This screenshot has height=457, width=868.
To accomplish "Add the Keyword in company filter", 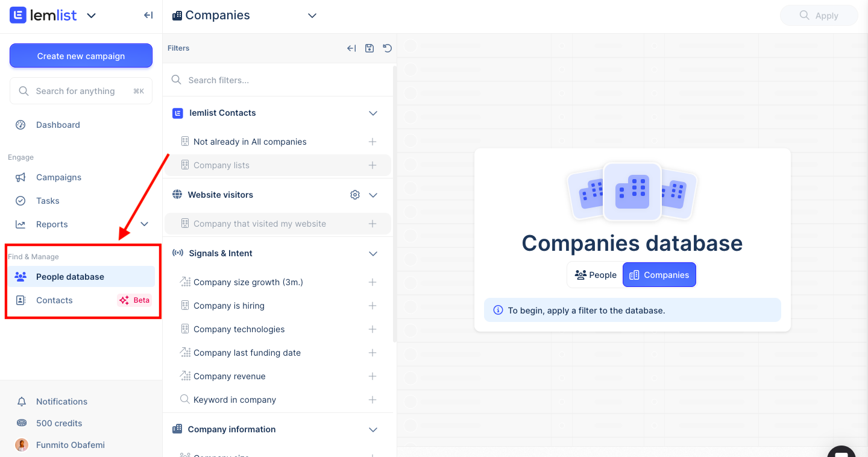I will (x=373, y=400).
